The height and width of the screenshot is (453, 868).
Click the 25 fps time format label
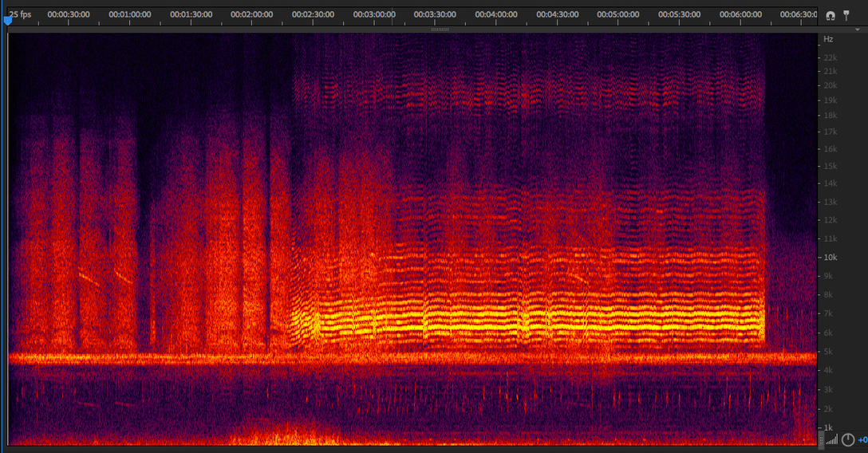(x=20, y=14)
